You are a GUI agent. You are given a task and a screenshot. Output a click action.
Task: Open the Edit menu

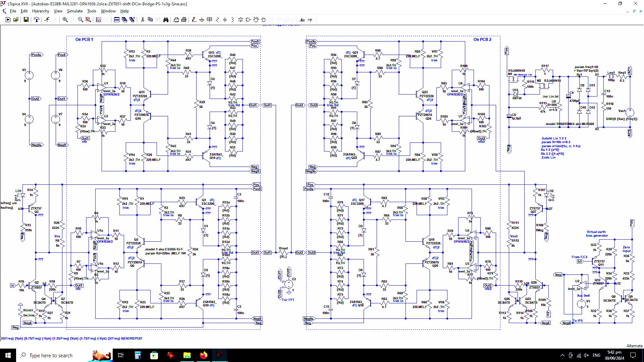(24, 11)
